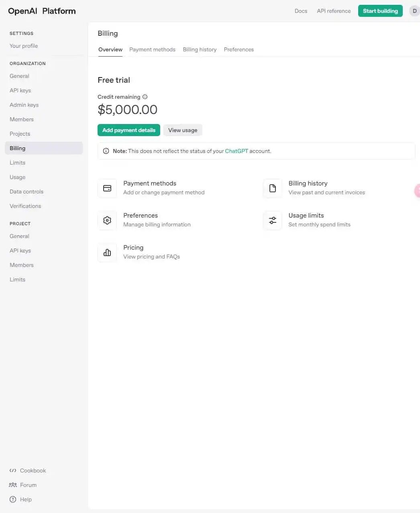Click 'Add or change payment method' text
This screenshot has width=420, height=513.
coord(164,193)
